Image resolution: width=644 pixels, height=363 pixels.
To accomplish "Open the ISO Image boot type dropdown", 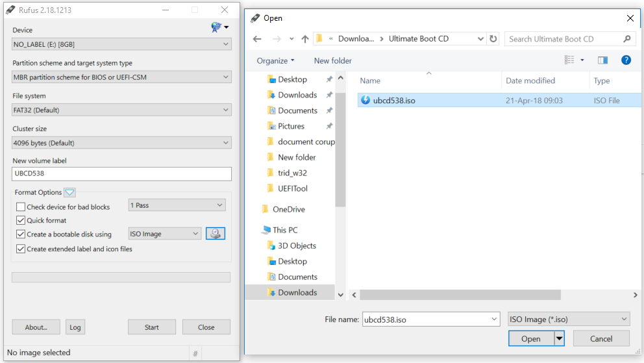I will [x=165, y=234].
